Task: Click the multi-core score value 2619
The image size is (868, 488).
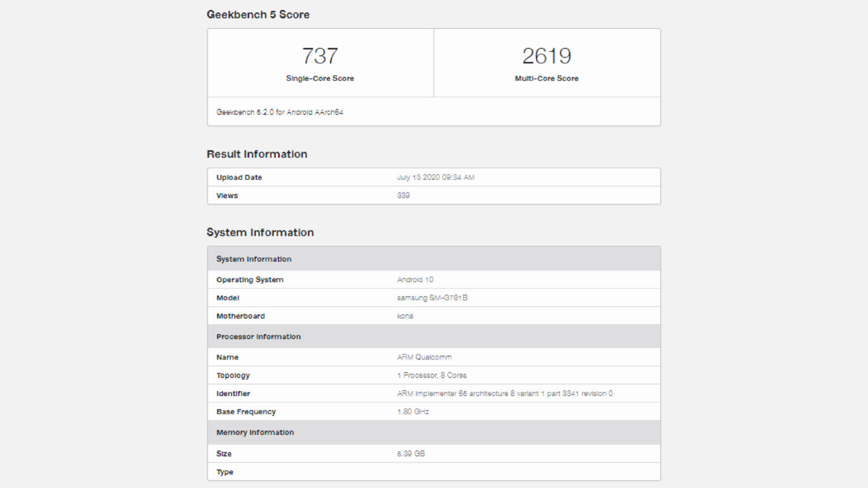Action: [x=546, y=56]
